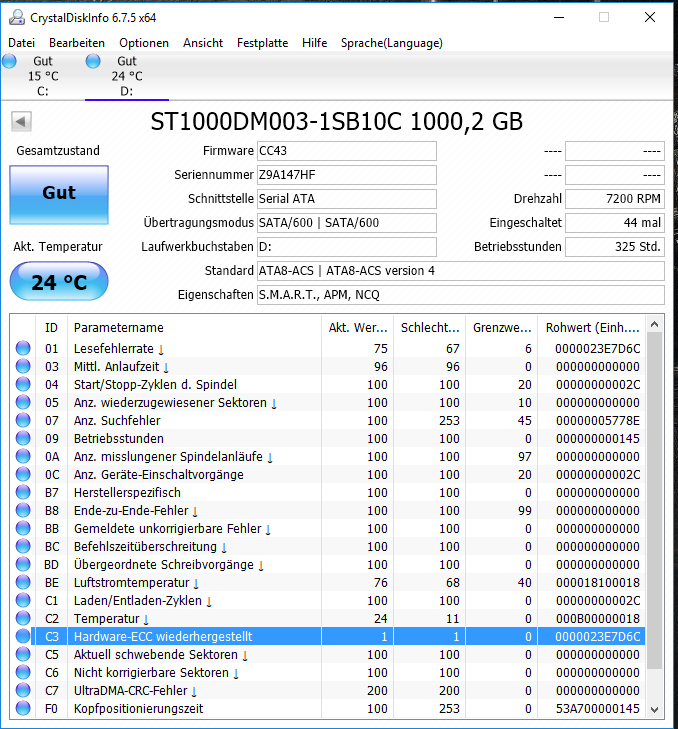
Task: Click status orb of Kopfpositionierungszeit row
Action: 23,708
